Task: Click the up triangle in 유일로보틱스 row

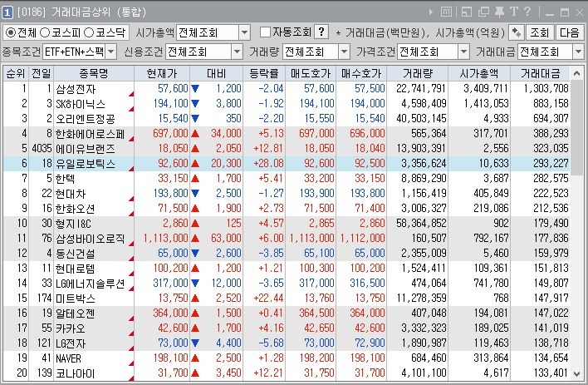Action: tap(195, 163)
